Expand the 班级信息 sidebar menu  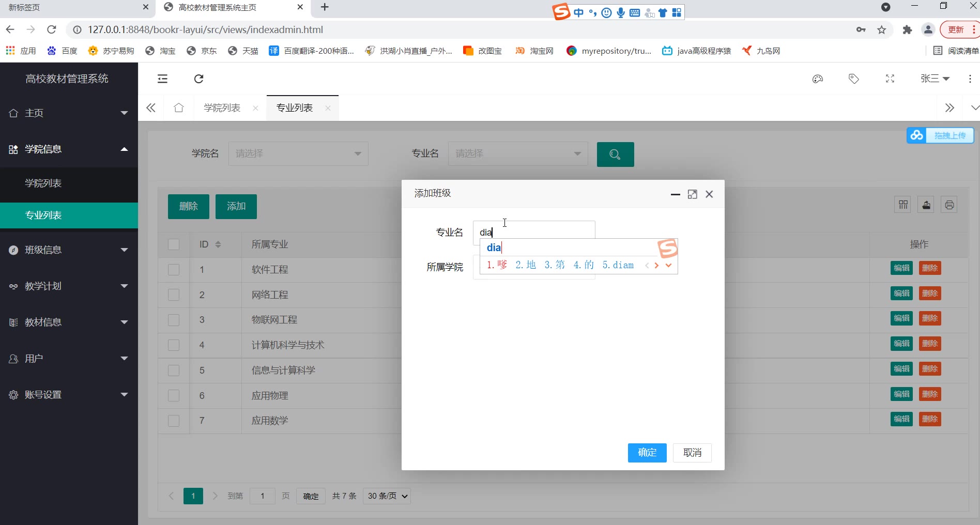(x=69, y=250)
